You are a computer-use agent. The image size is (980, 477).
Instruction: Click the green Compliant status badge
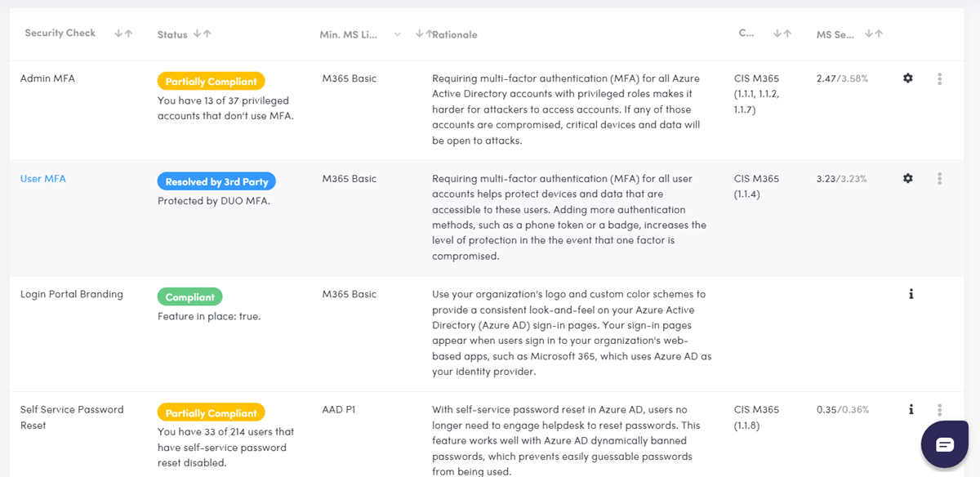pyautogui.click(x=189, y=297)
